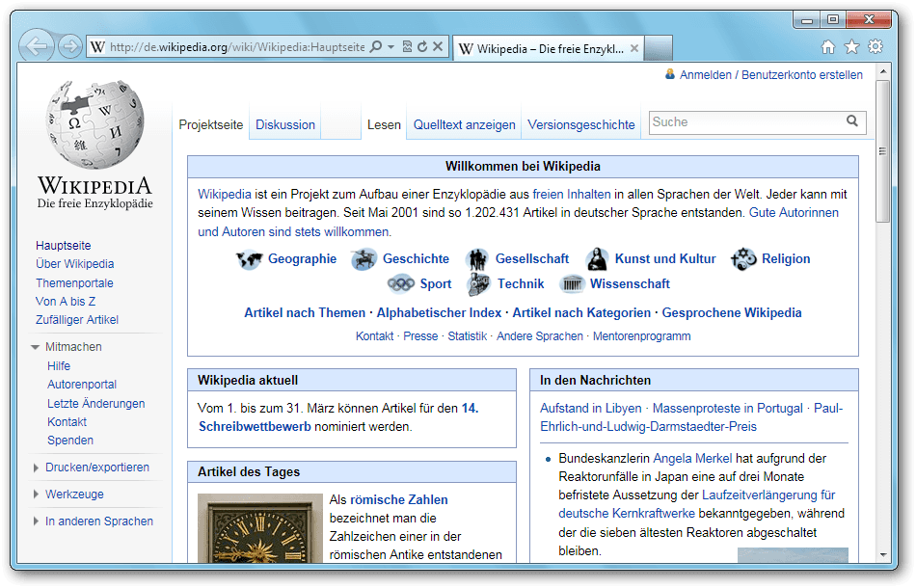
Task: Open the Aufstand in Libyen news link
Action: click(x=591, y=408)
